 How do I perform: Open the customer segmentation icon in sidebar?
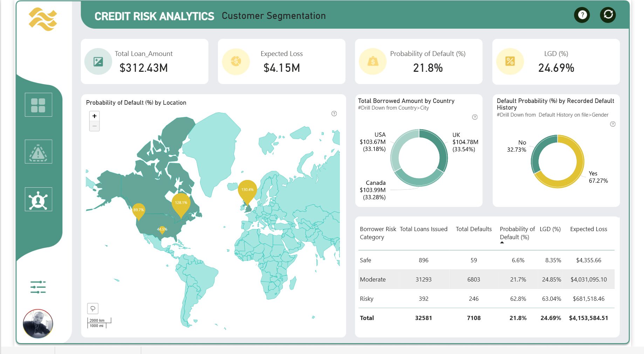click(x=38, y=199)
